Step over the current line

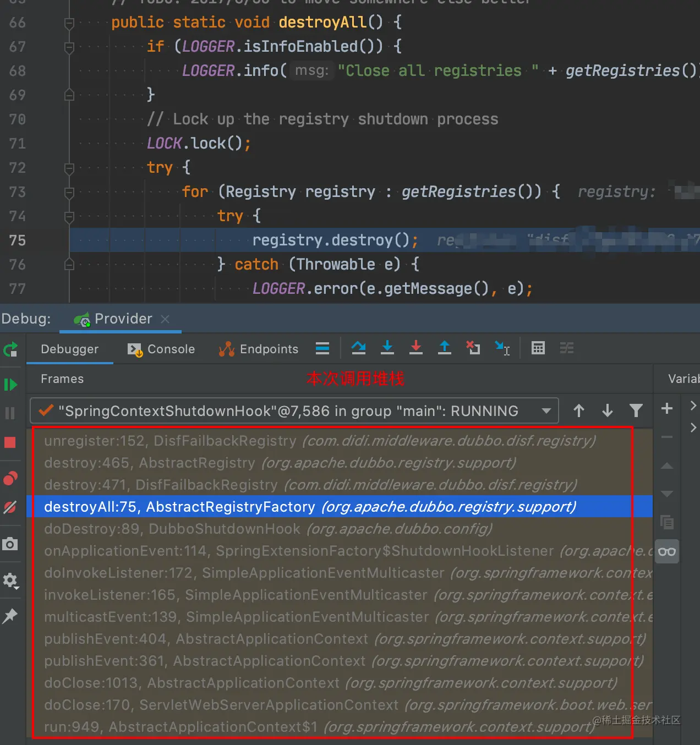359,348
